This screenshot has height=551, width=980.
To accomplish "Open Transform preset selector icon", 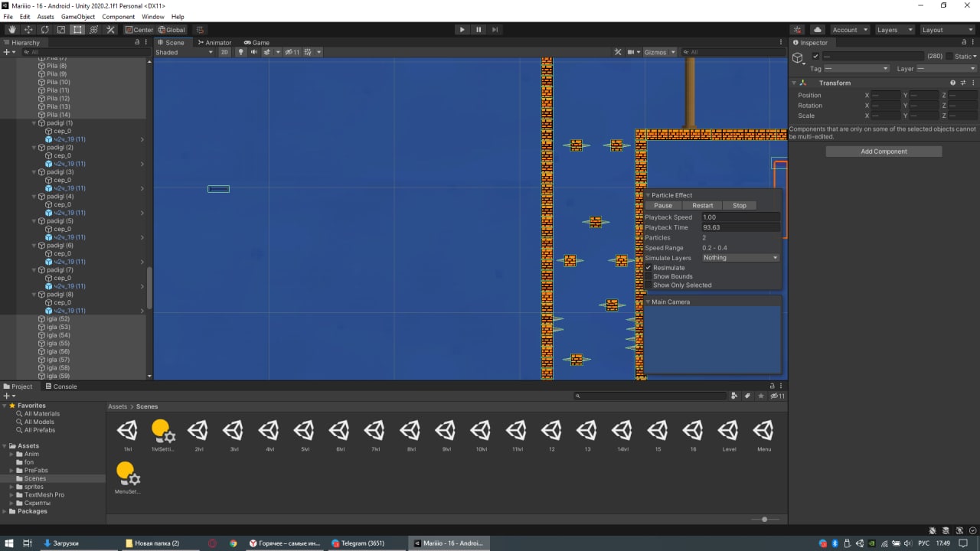I will point(962,83).
